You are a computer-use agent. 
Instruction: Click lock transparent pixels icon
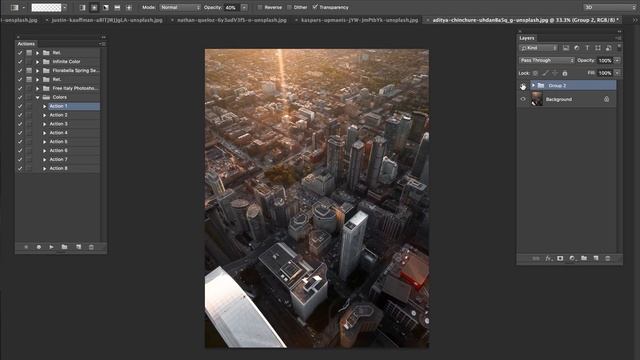pos(535,73)
